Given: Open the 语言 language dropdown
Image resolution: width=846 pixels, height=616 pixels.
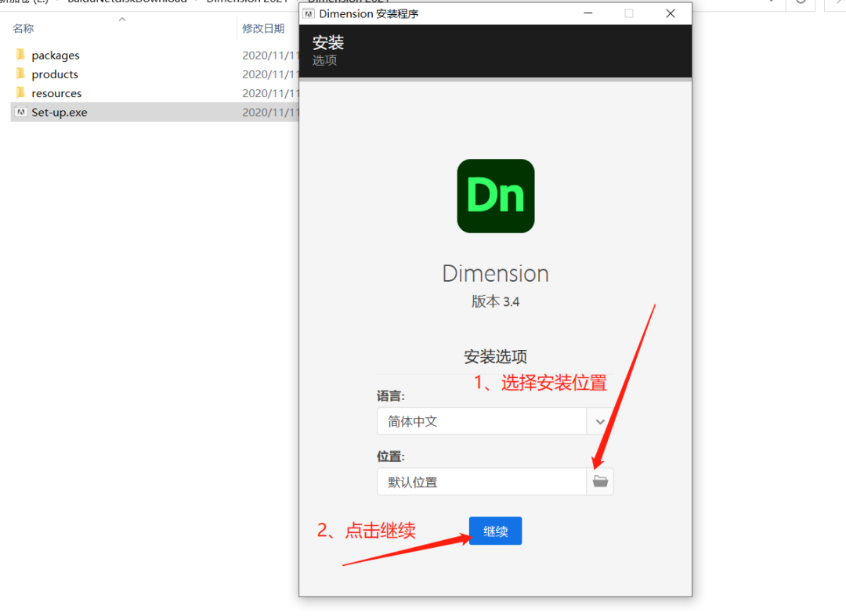Looking at the screenshot, I should point(599,421).
